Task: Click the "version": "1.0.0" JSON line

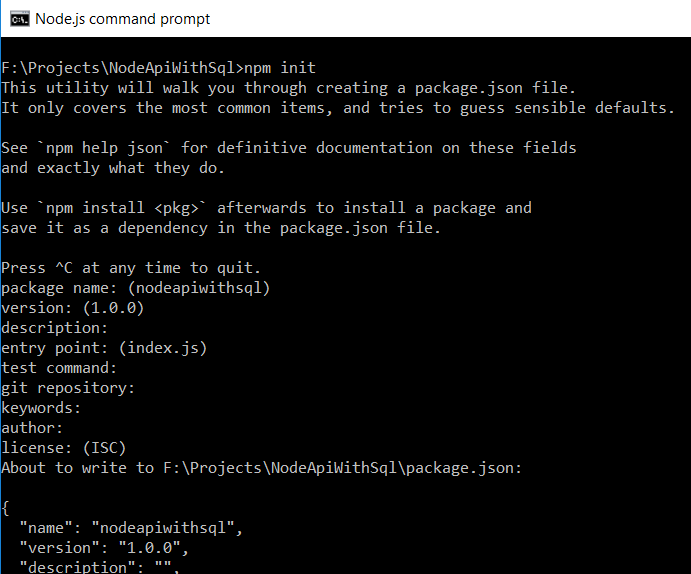Action: [104, 548]
